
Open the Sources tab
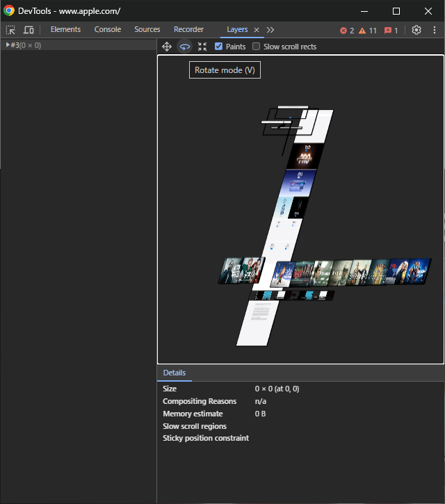[147, 30]
